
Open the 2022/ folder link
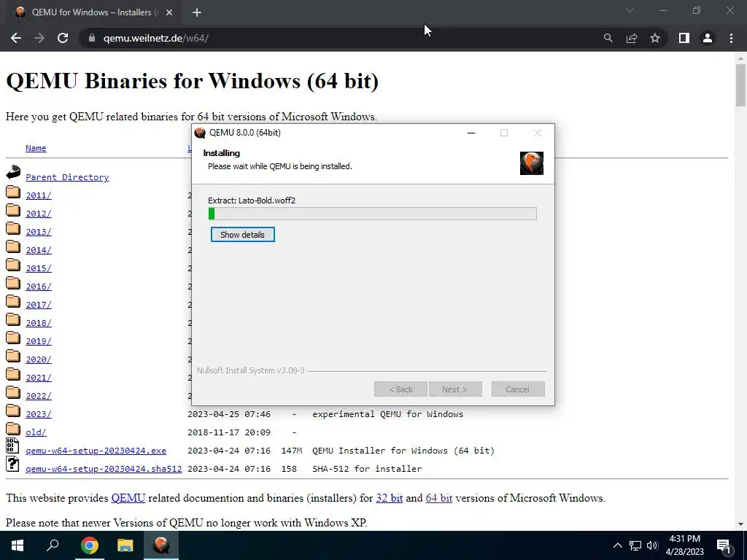click(39, 396)
